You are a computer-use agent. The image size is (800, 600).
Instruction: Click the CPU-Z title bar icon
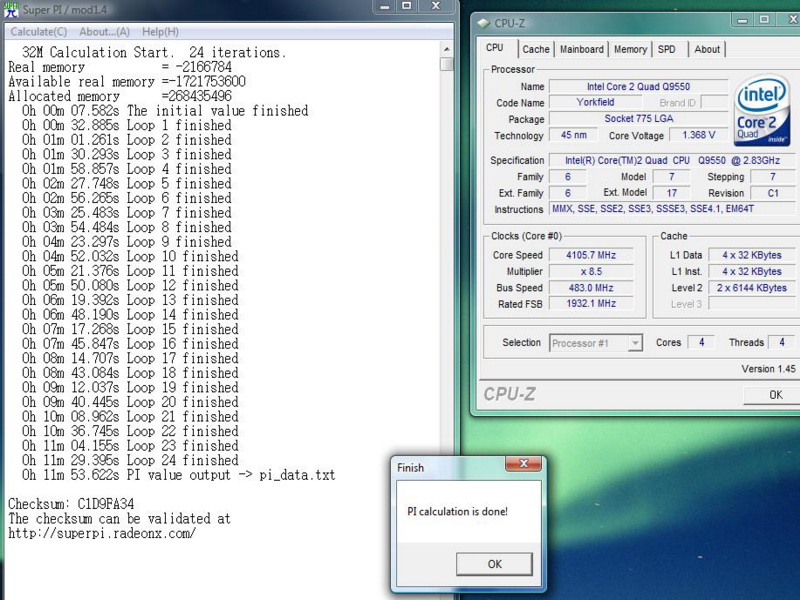(x=483, y=23)
